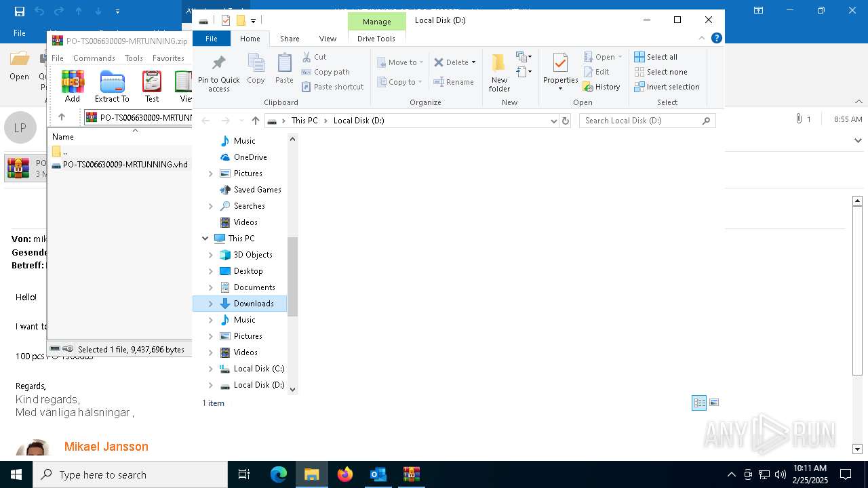Click the Paste ribbon icon

284,69
